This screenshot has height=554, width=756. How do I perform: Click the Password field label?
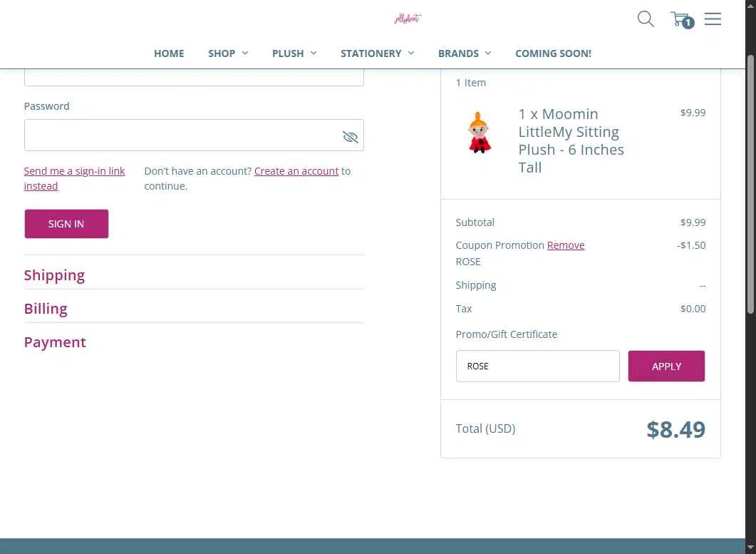pos(47,106)
